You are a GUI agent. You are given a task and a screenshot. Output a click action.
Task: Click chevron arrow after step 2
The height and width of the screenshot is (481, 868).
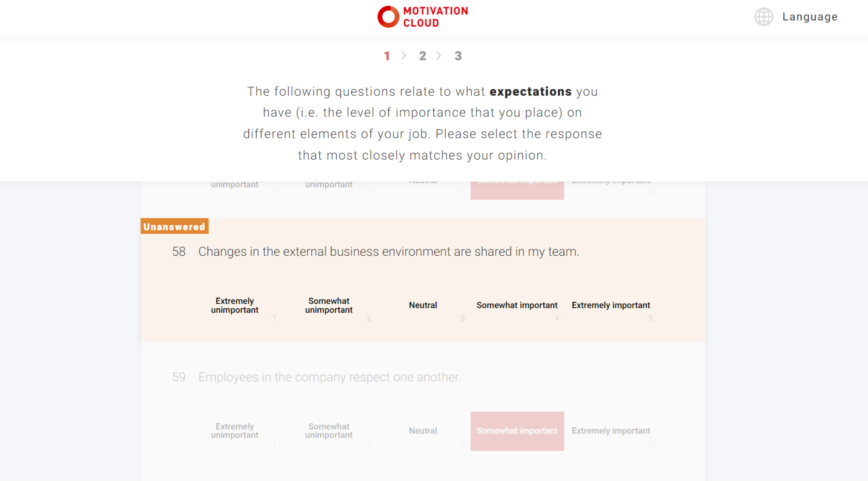439,55
